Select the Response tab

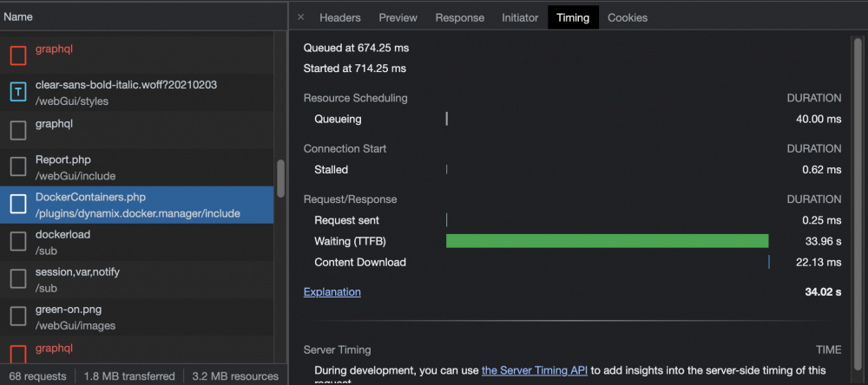(459, 17)
